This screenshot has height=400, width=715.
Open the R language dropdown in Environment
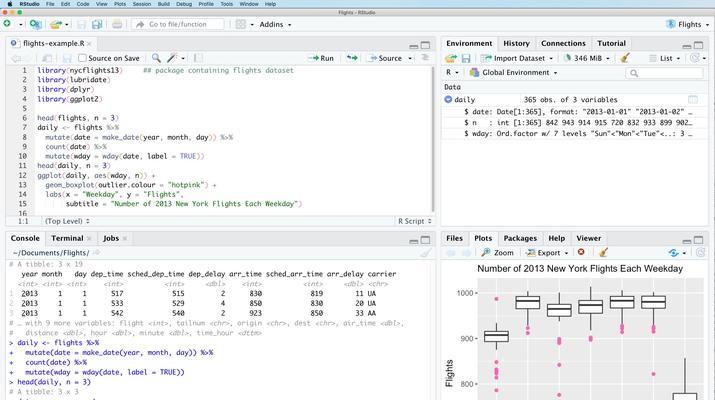click(452, 73)
